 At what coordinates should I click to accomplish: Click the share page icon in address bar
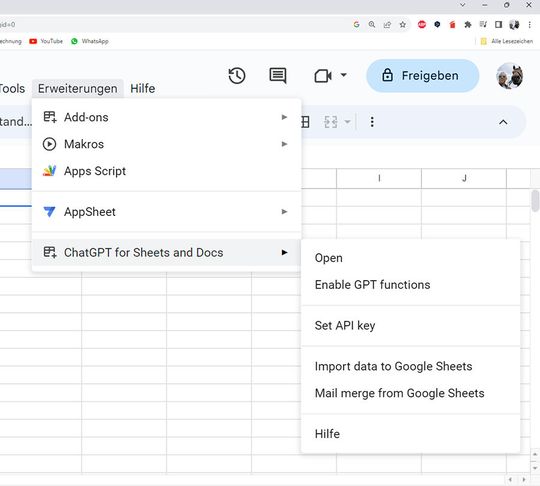point(387,24)
